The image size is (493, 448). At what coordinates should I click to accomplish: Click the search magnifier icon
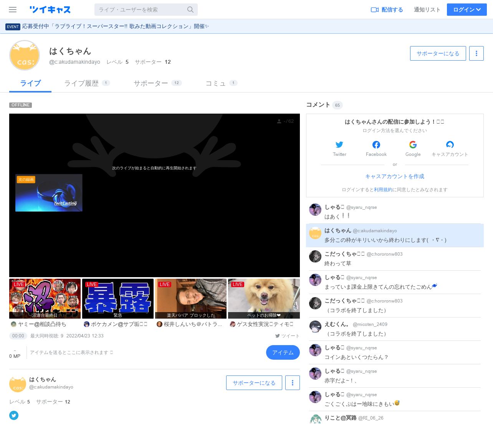click(x=190, y=10)
